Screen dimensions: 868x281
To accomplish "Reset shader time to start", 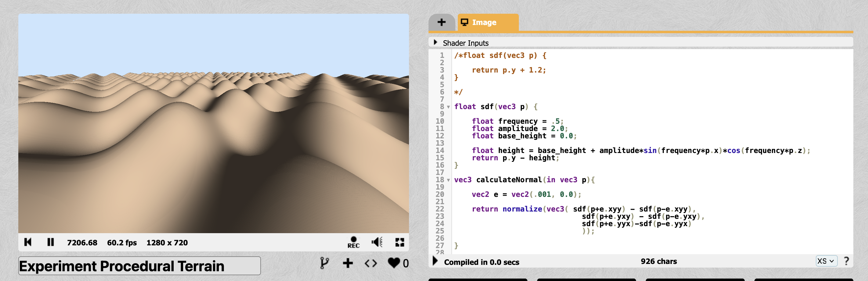I will pyautogui.click(x=28, y=242).
